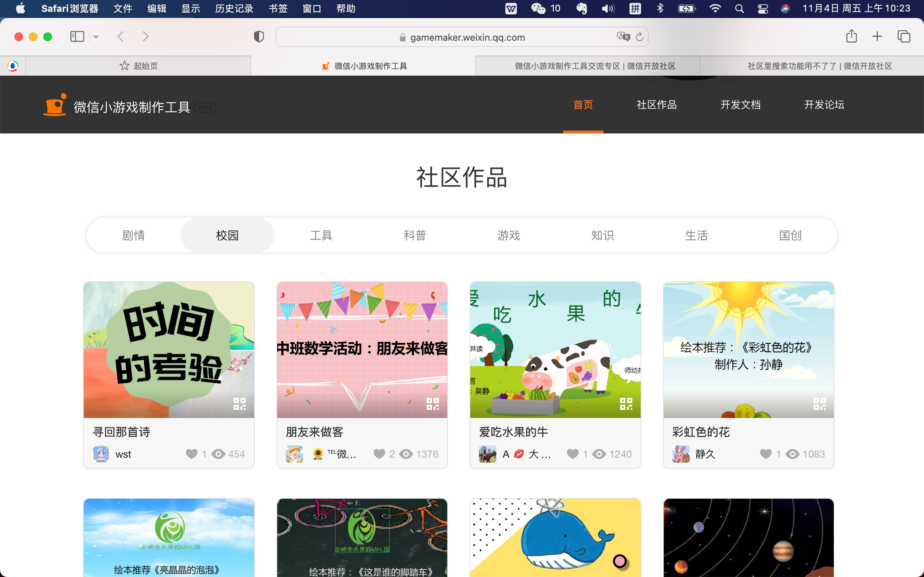Switch to 微信小游戏制作工具交流专区 browser tab
Viewport: 924px width, 577px height.
594,66
